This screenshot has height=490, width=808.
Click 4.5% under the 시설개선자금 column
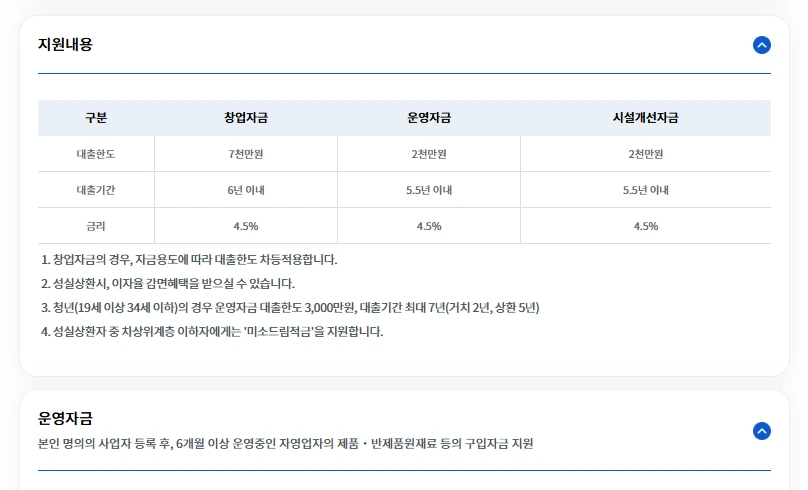[x=645, y=226]
